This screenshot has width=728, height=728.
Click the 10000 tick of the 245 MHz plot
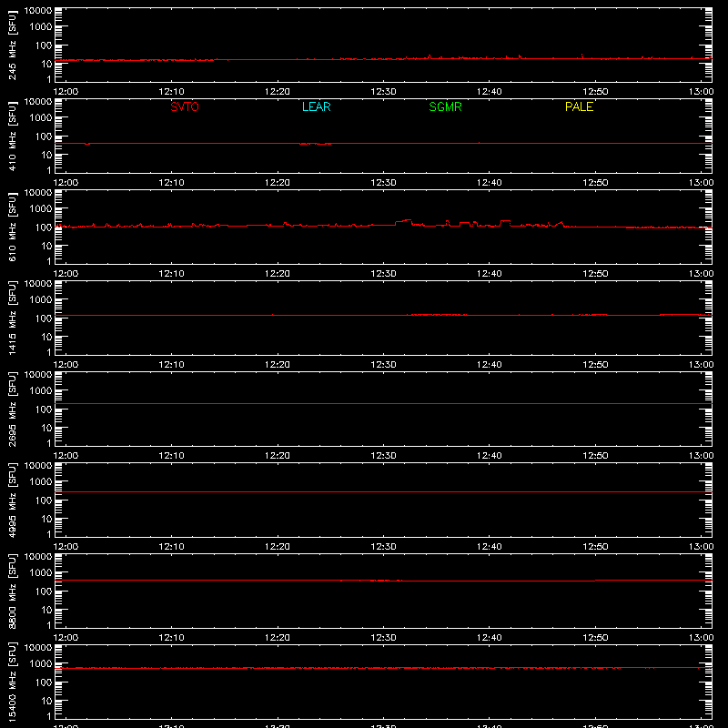(38, 11)
